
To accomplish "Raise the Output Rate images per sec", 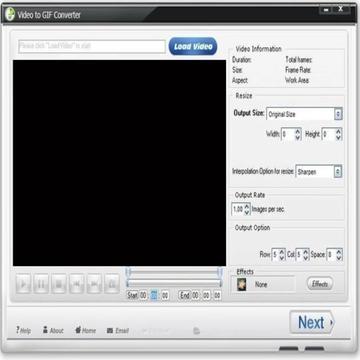I will (x=247, y=207).
